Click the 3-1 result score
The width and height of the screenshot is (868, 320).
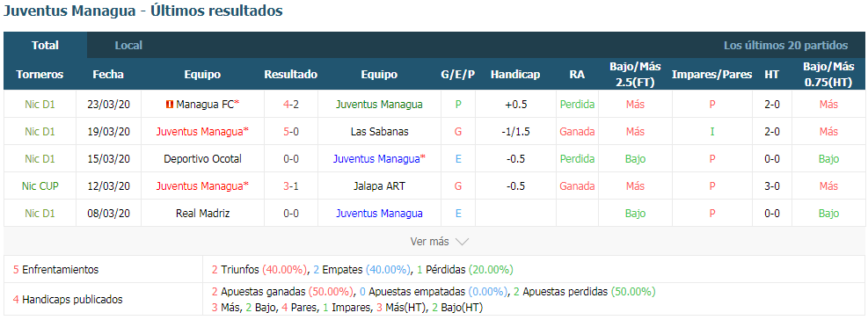click(x=290, y=186)
